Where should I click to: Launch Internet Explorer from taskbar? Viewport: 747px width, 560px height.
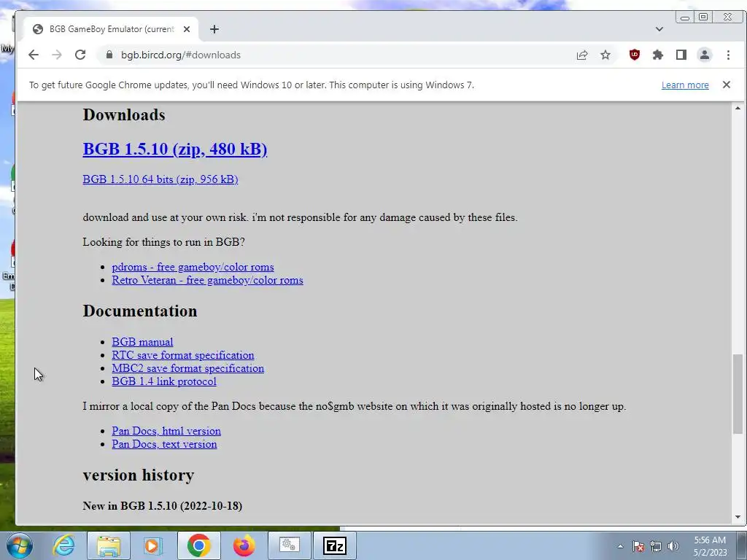(64, 545)
